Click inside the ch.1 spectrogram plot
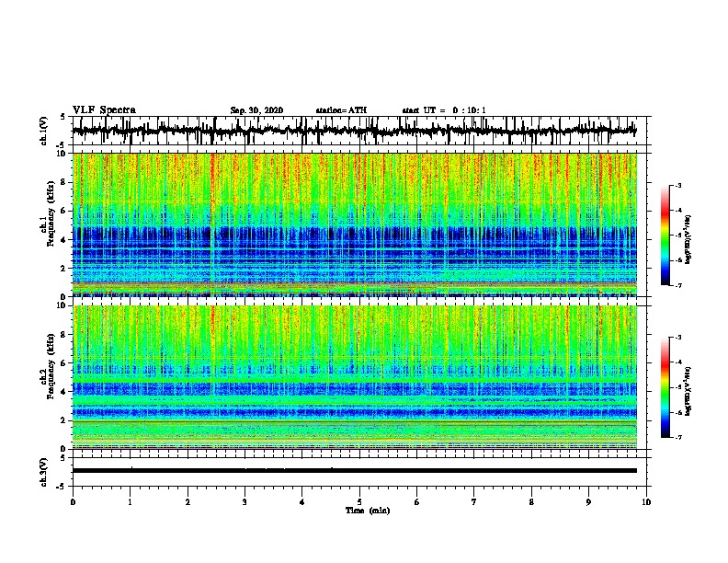 355,224
